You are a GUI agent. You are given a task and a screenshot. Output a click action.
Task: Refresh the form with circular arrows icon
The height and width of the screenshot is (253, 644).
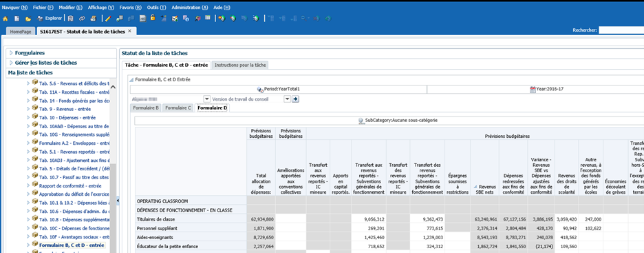click(x=82, y=19)
